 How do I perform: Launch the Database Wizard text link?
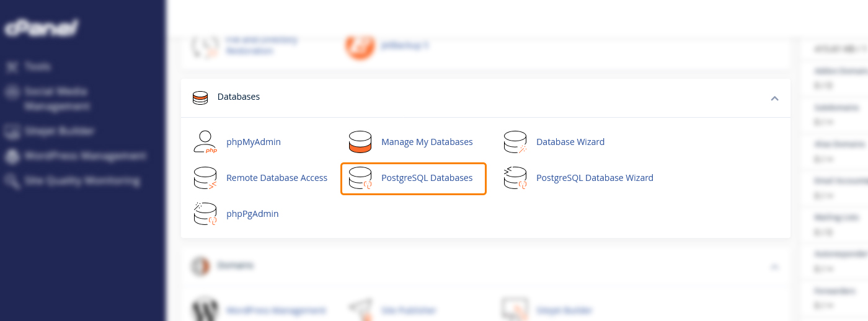pyautogui.click(x=570, y=142)
